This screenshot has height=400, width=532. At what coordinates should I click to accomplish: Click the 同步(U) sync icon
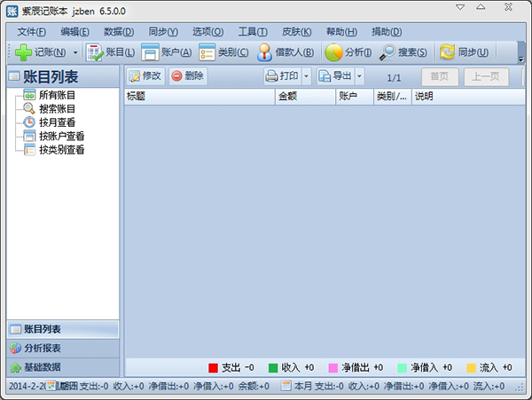point(447,52)
